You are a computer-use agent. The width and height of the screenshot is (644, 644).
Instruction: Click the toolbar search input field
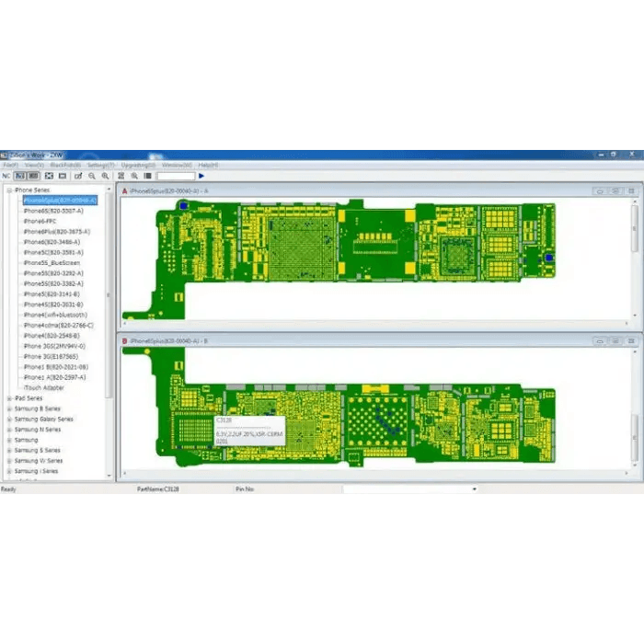(x=175, y=176)
